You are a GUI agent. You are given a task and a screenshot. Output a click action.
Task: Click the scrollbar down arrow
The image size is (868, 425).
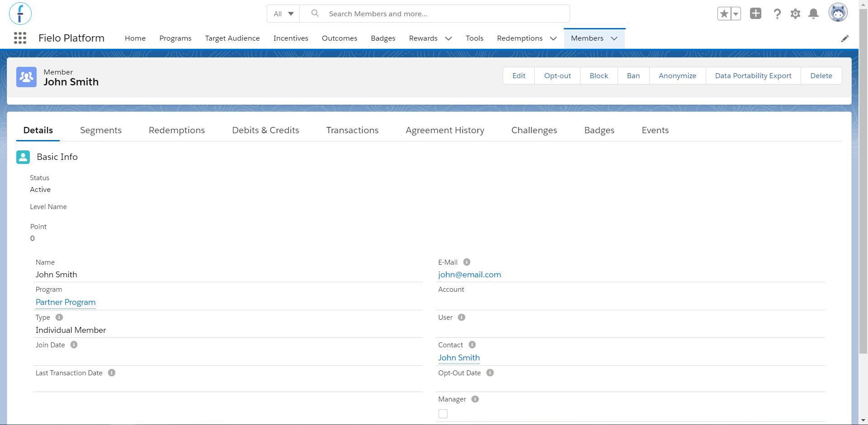click(863, 420)
